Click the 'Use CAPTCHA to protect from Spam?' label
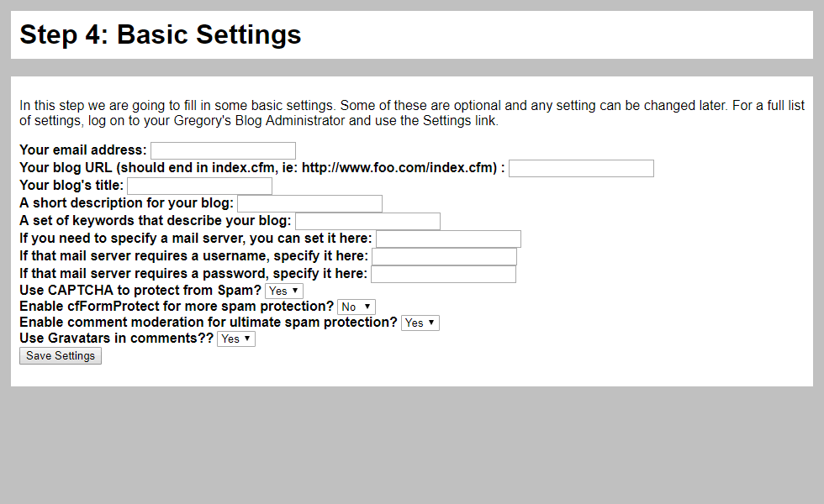 click(140, 291)
